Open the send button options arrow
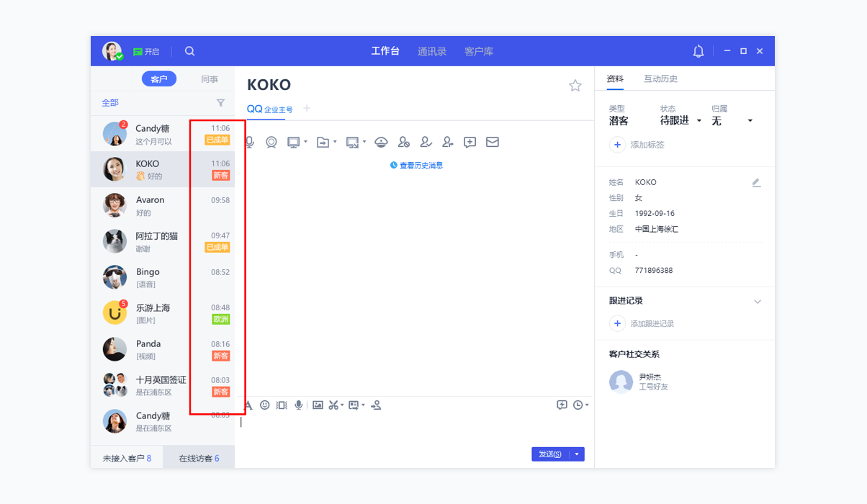The height and width of the screenshot is (504, 867). coord(577,454)
